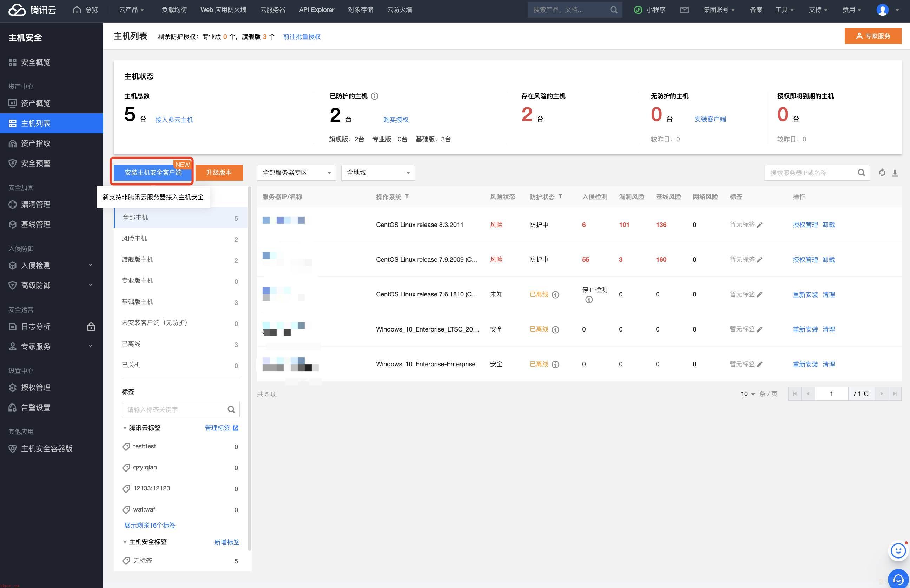Click the refresh icon beside the server search
The image size is (910, 588).
(882, 173)
